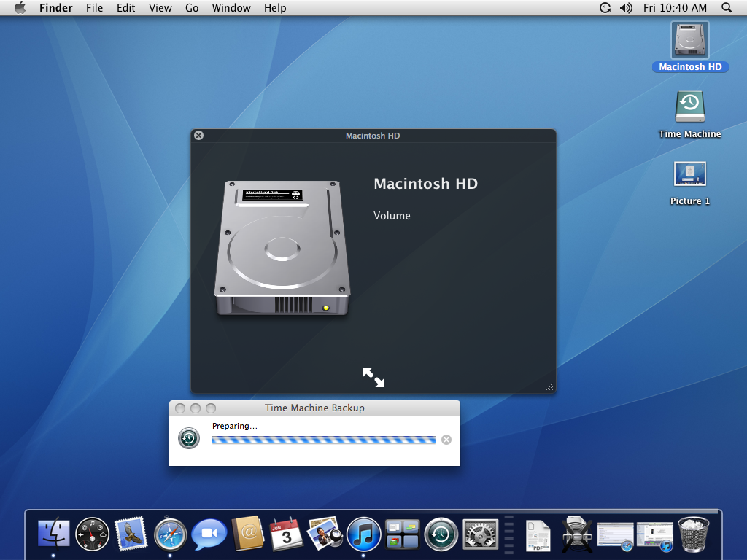This screenshot has height=560, width=747.
Task: Open the Help menu
Action: (x=275, y=7)
